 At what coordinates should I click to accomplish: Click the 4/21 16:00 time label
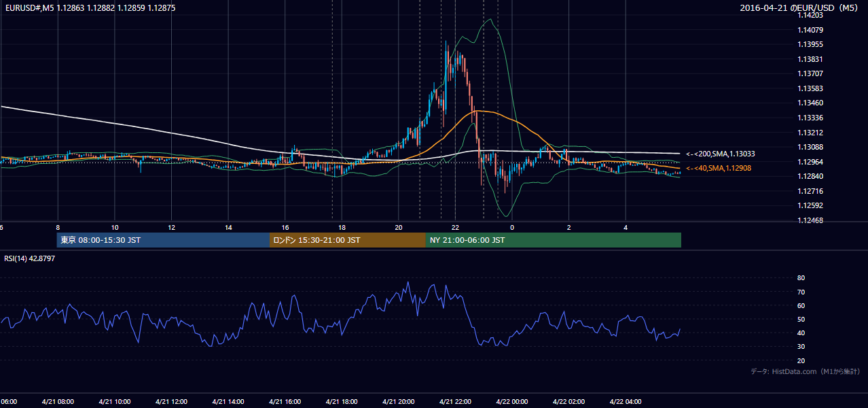point(285,402)
